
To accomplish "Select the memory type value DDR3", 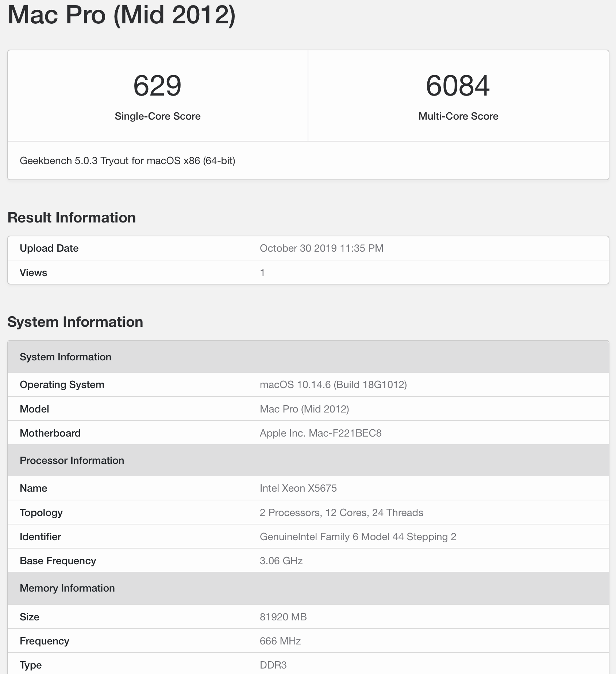I will click(x=273, y=665).
